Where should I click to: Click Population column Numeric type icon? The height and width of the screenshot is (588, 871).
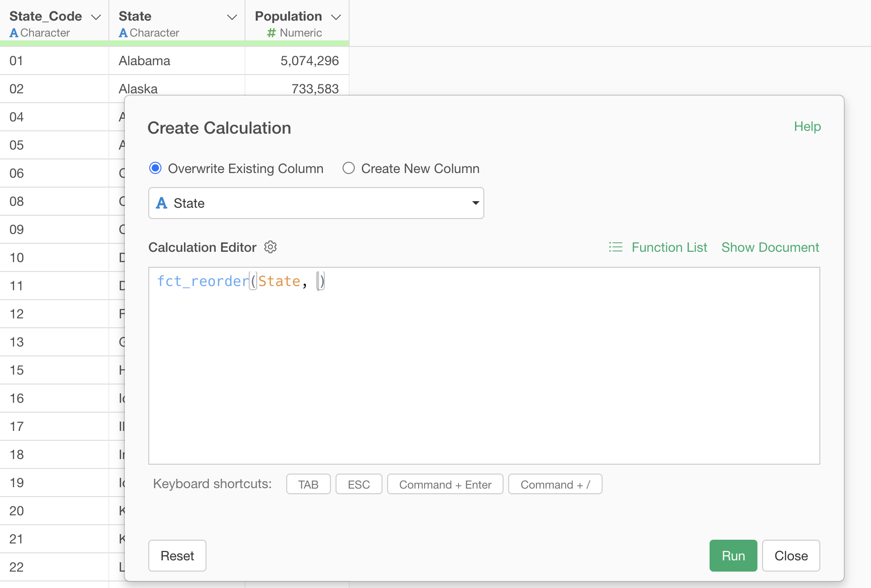click(271, 33)
